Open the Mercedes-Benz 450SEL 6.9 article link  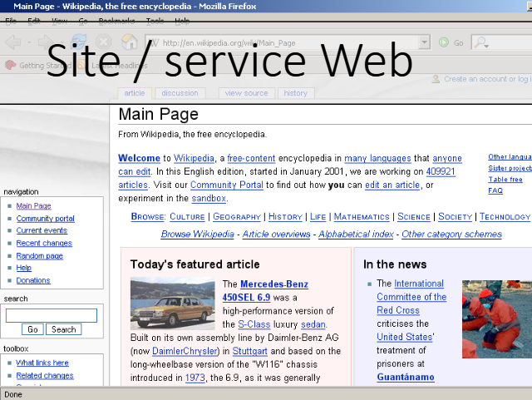[x=264, y=290]
